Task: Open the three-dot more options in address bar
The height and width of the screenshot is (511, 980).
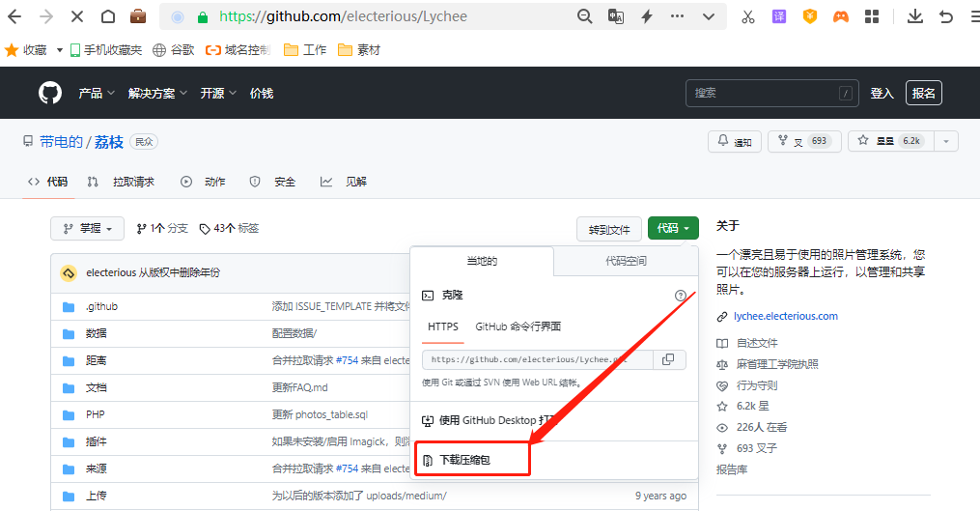Action: [x=677, y=16]
